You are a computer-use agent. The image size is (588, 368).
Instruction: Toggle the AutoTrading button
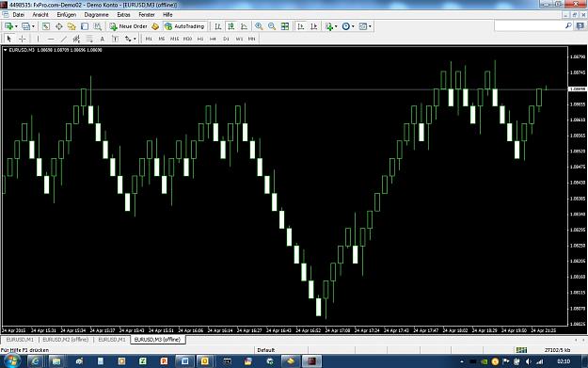(x=184, y=26)
